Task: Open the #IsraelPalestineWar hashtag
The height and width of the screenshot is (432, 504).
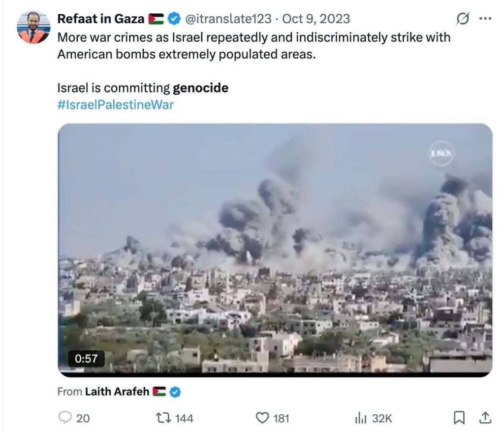Action: pyautogui.click(x=115, y=104)
